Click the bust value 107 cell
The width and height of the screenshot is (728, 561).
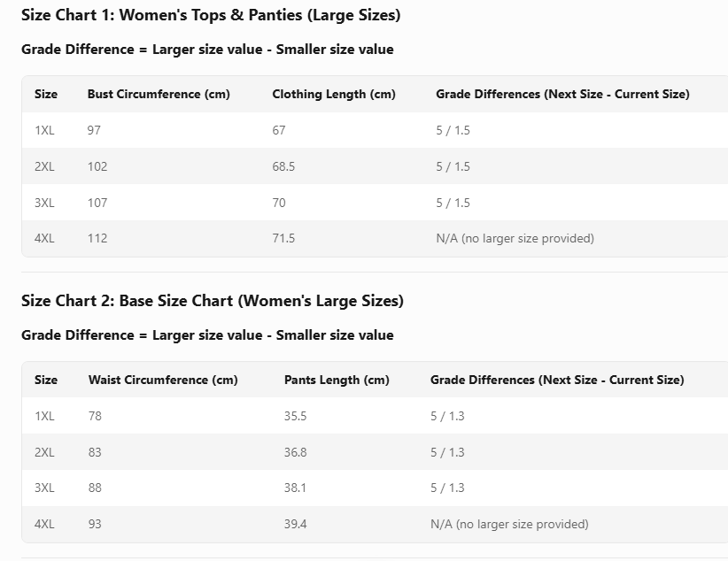97,203
